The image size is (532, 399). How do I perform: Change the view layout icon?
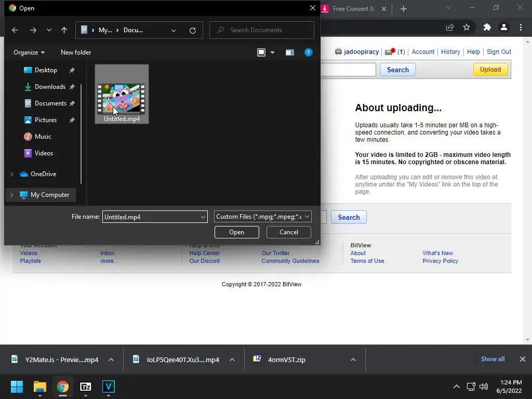261,52
